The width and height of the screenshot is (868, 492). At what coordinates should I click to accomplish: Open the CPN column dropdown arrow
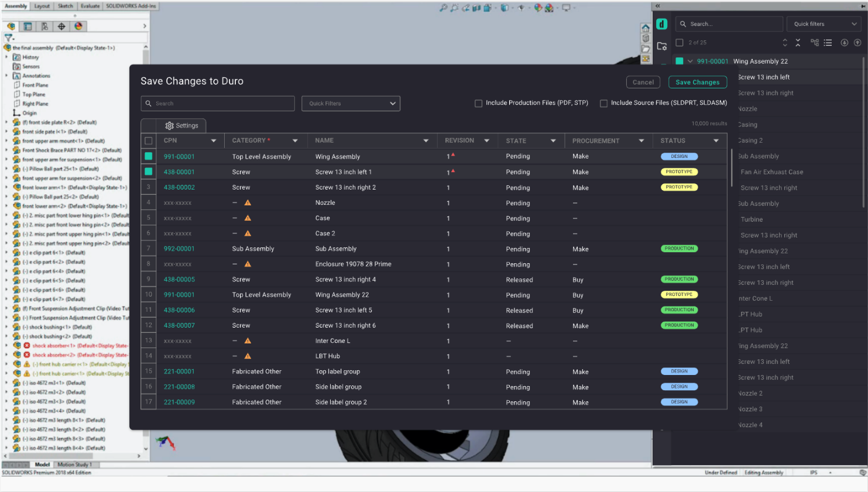point(214,141)
